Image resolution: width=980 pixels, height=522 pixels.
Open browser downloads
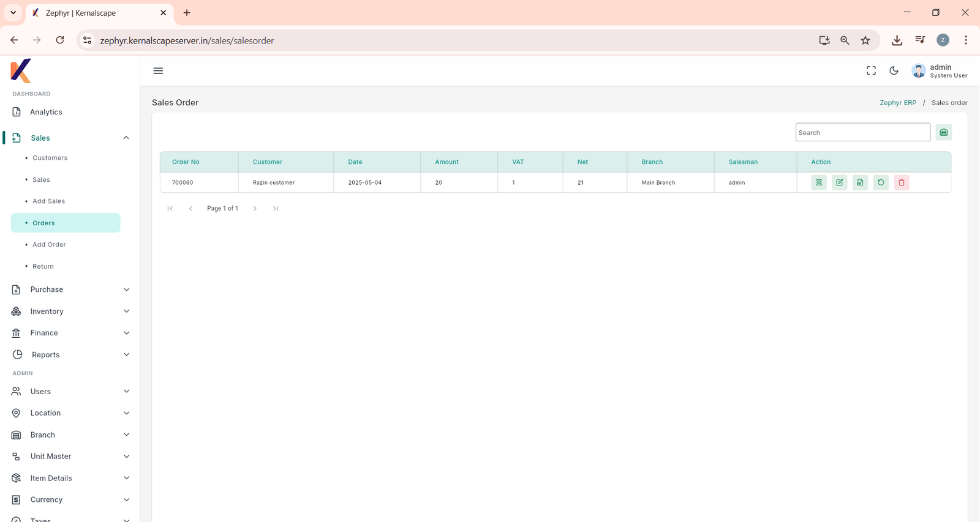[897, 40]
